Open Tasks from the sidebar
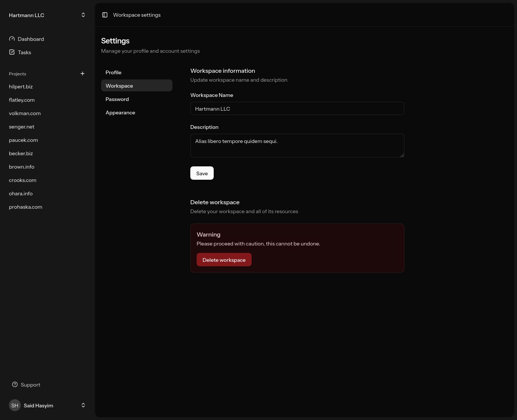The height and width of the screenshot is (420, 517). point(48,52)
